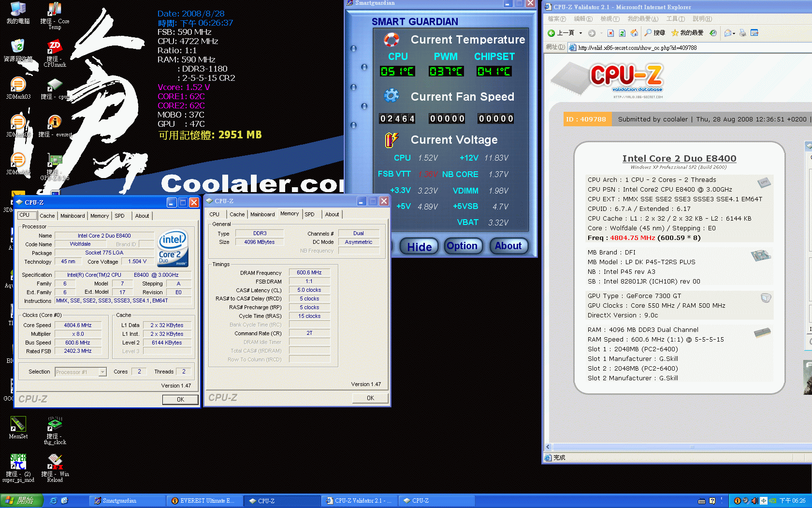Click Internet Explorer quick launch icon

(x=53, y=501)
